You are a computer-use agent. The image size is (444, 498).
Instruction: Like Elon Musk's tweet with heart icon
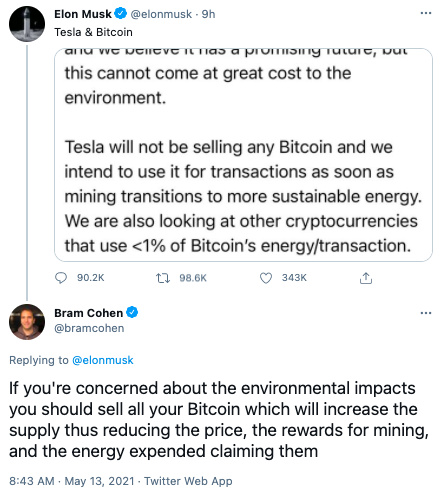pyautogui.click(x=266, y=278)
